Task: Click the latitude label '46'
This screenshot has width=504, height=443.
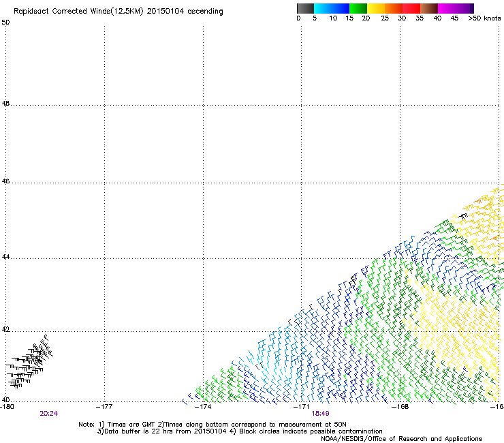Action: point(5,181)
